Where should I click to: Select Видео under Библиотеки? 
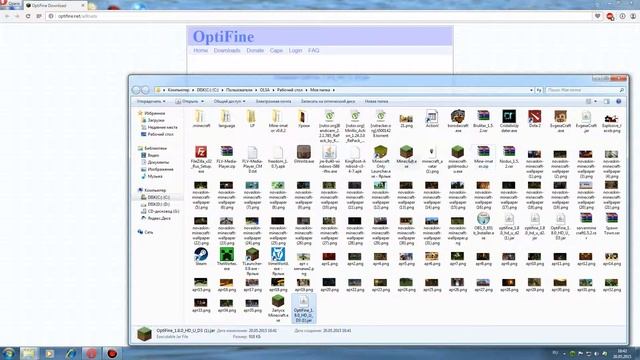(x=153, y=156)
